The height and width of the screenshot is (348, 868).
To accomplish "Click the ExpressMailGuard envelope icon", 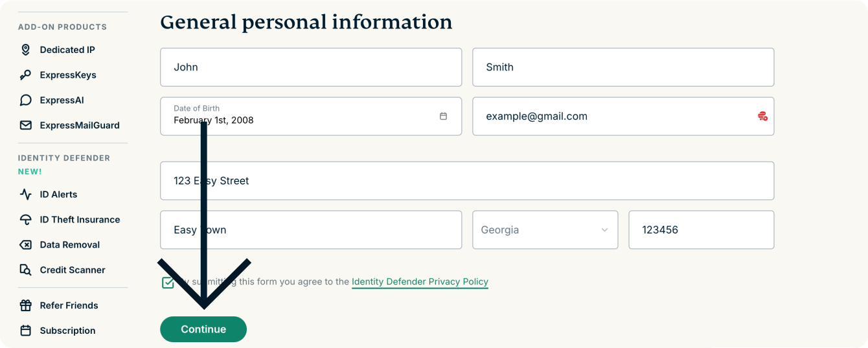I will click(25, 125).
